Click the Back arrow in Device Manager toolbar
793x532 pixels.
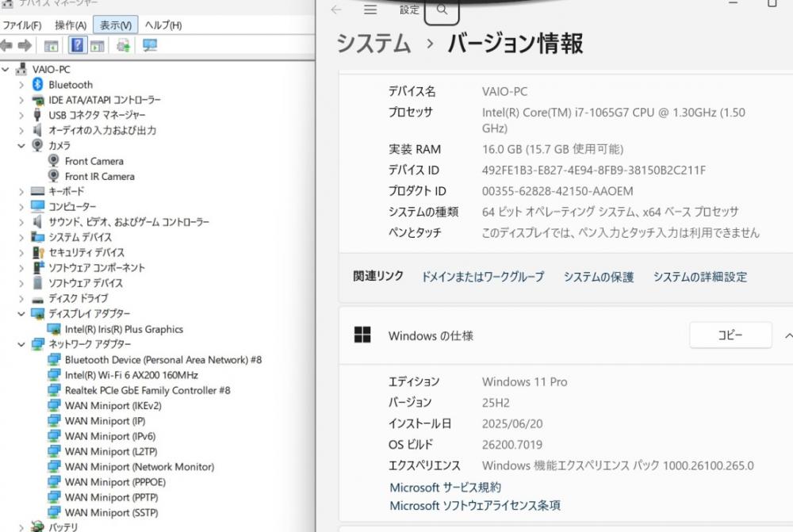tap(6, 45)
